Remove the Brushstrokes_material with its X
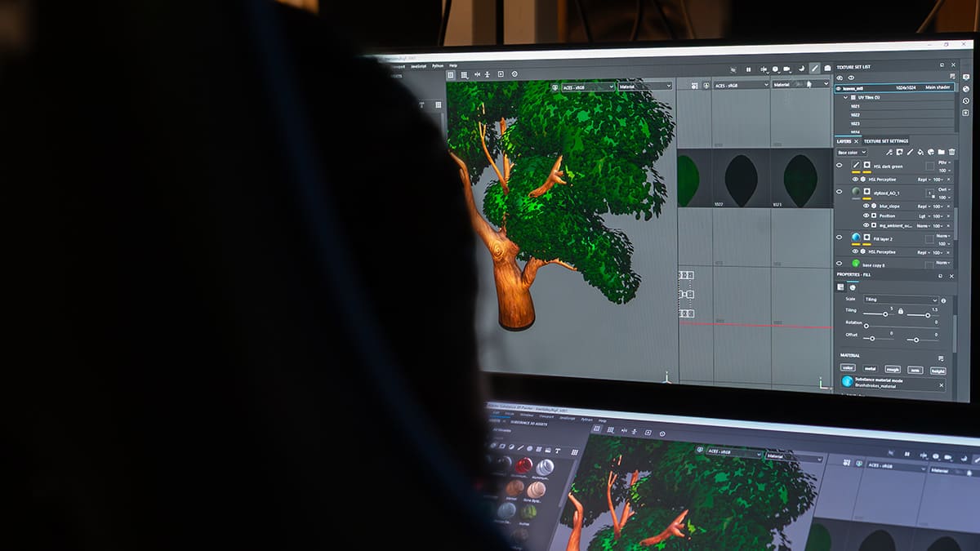 tap(942, 385)
